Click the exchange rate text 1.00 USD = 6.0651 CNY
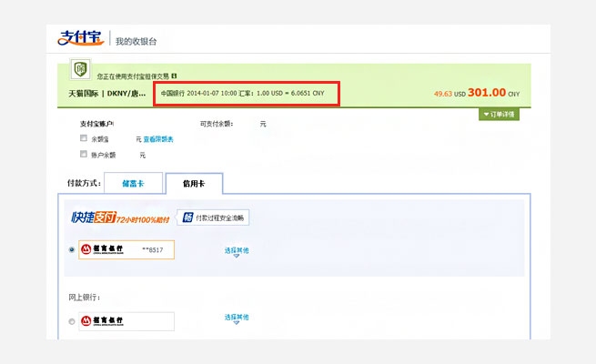The height and width of the screenshot is (364, 596). (290, 93)
